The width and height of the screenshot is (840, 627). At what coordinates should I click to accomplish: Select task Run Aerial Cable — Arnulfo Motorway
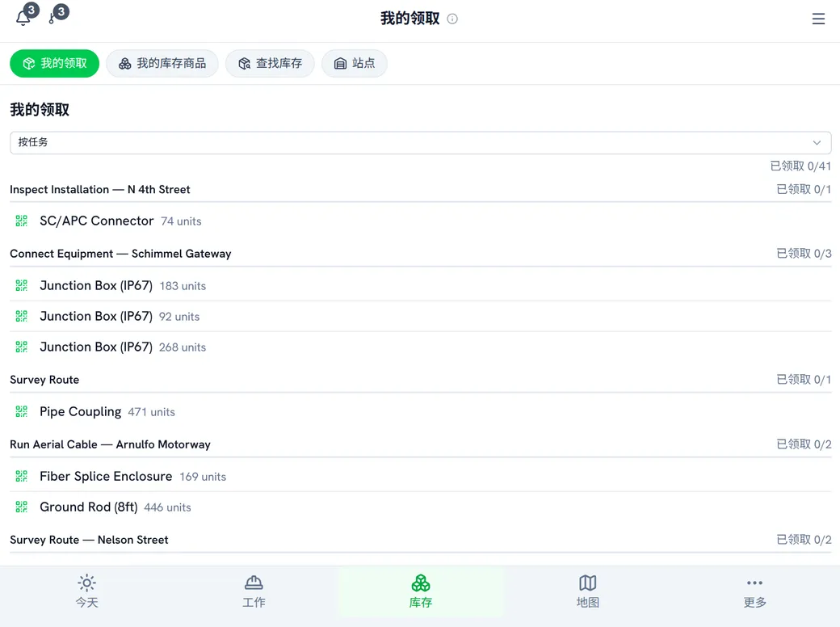pos(111,444)
